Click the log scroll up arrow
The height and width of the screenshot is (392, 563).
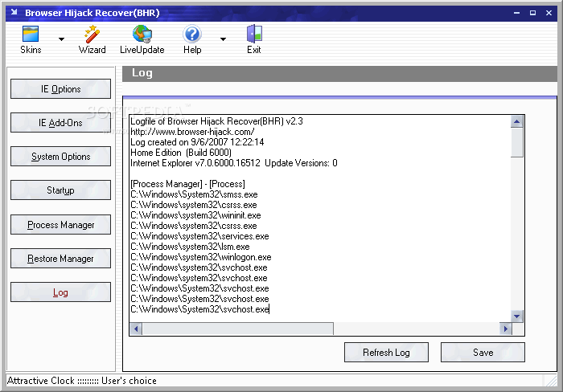517,121
